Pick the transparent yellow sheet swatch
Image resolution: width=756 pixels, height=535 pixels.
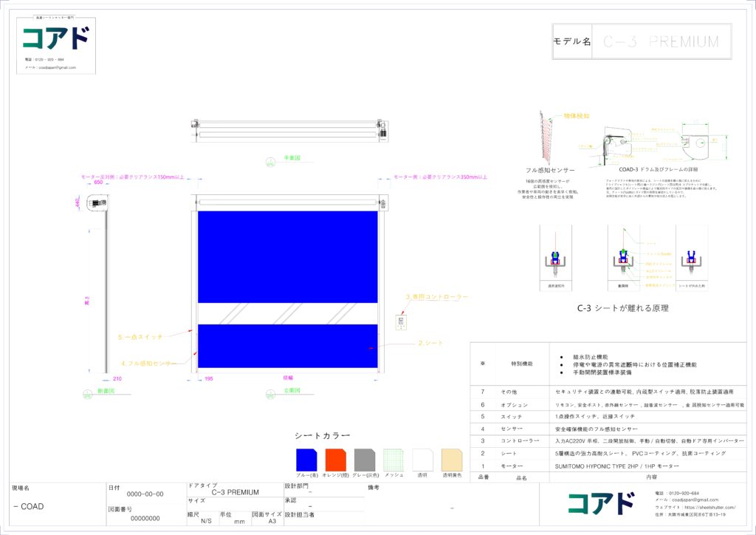(x=452, y=460)
